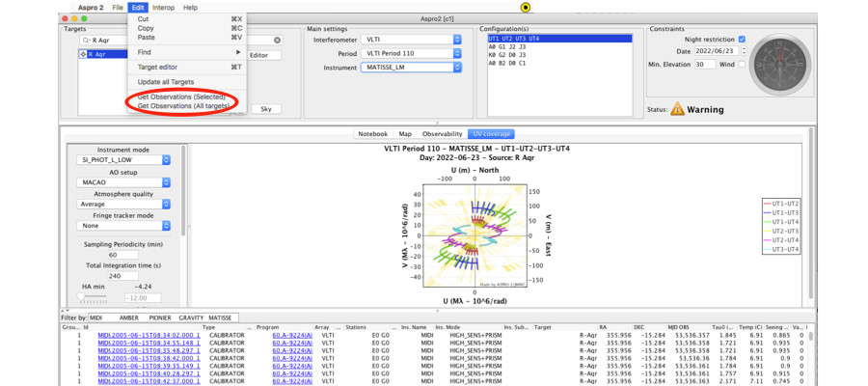Image resolution: width=868 pixels, height=386 pixels.
Task: Click the UT1-UT2 legend color entry
Action: (x=780, y=204)
